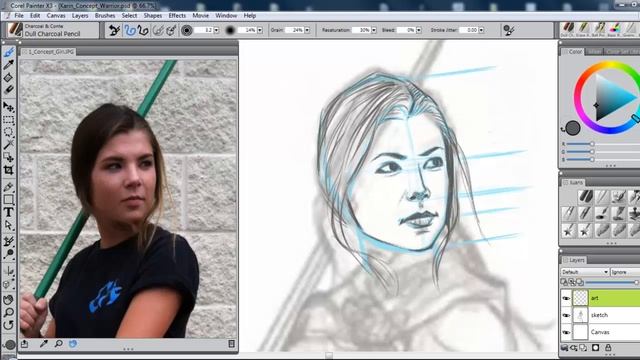This screenshot has height=360, width=640.
Task: Toggle visibility of the sketch layer
Action: pos(566,316)
